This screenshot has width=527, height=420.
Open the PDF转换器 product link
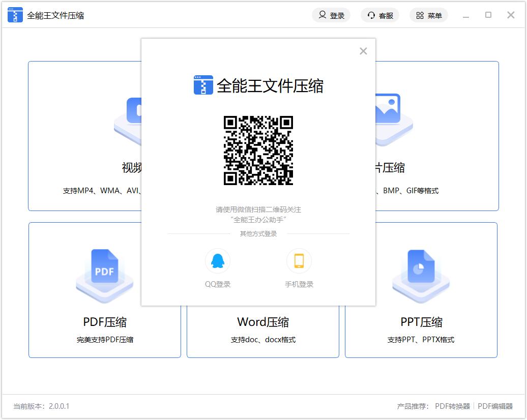click(x=452, y=406)
